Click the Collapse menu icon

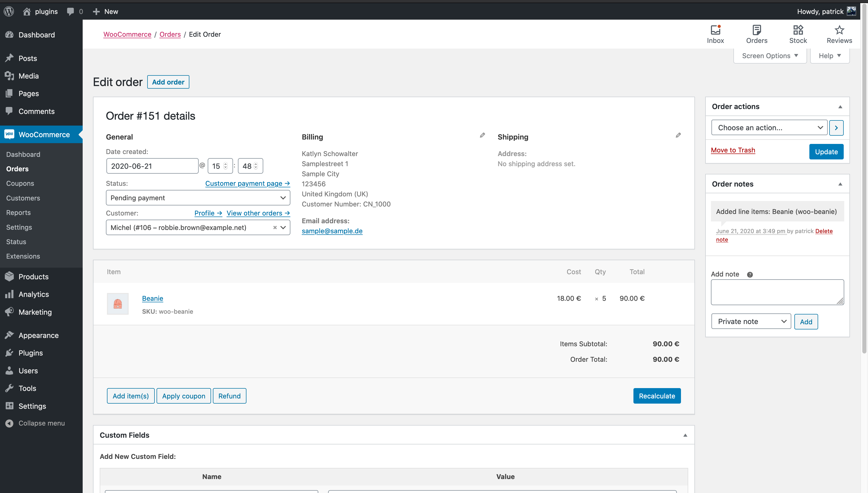[x=10, y=423]
